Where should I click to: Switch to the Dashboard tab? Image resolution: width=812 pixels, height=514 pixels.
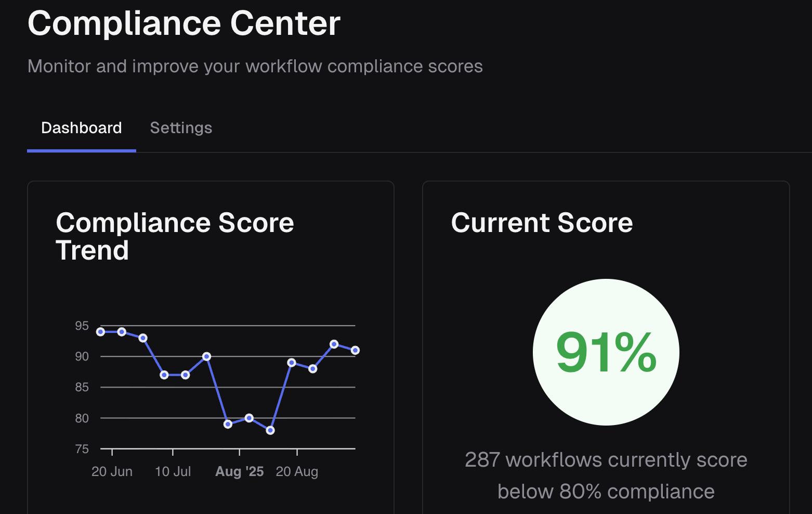pyautogui.click(x=82, y=128)
